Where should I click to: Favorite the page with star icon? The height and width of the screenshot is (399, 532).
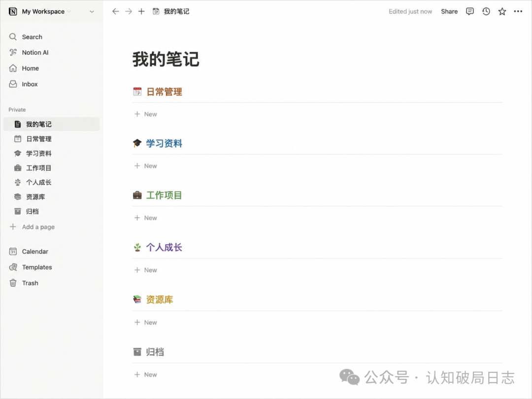point(502,11)
